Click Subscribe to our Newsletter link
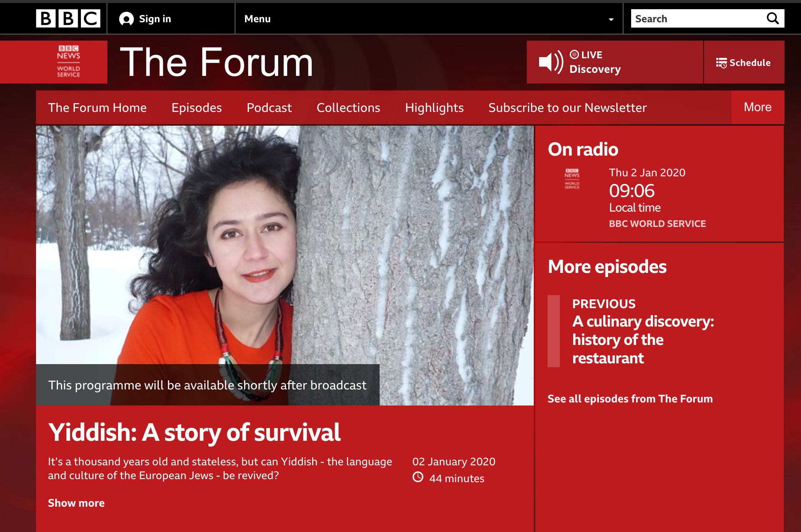This screenshot has height=532, width=801. pos(567,108)
